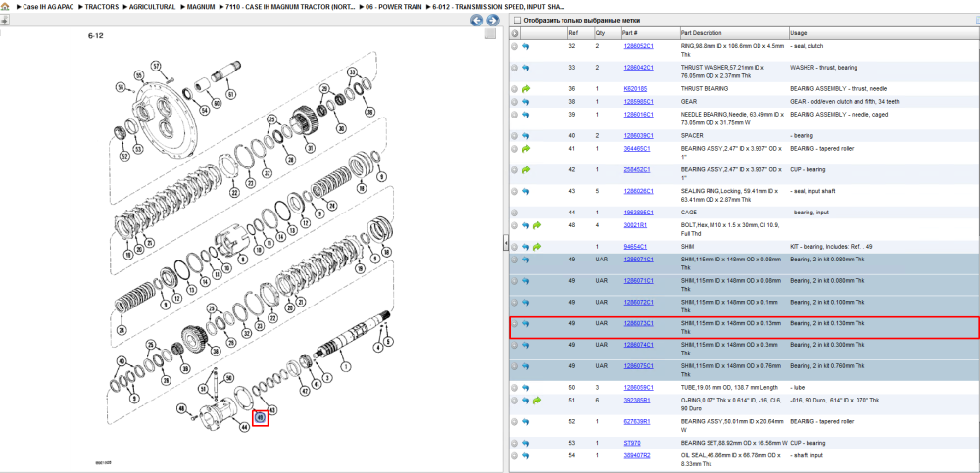The image size is (980, 473).
Task: Toggle select-all circle in table header
Action: pyautogui.click(x=514, y=33)
